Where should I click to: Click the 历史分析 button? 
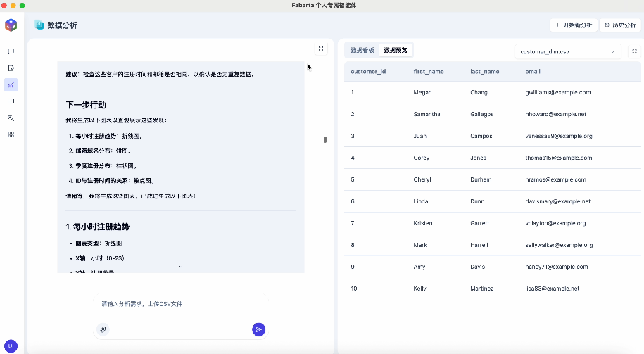pyautogui.click(x=620, y=25)
